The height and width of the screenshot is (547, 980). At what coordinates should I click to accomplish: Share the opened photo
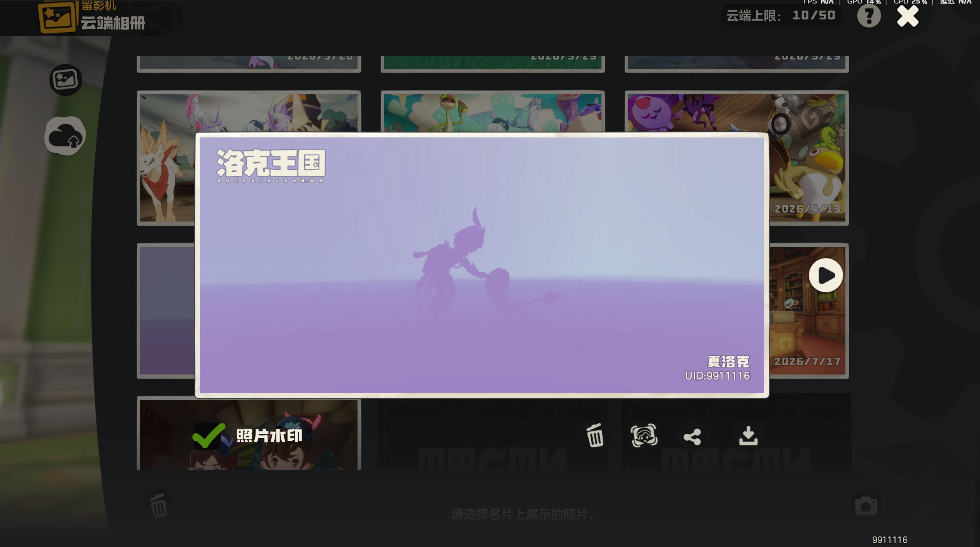coord(692,437)
